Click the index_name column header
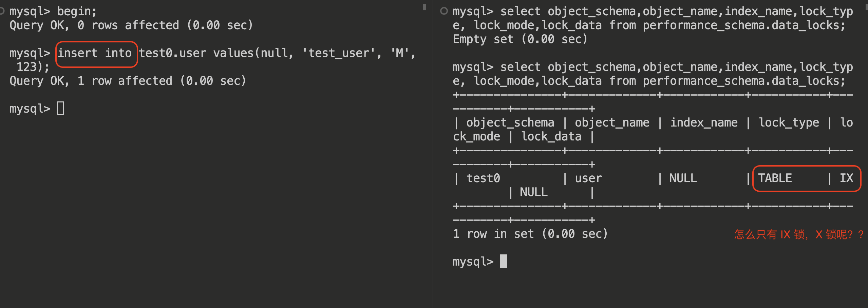The height and width of the screenshot is (308, 868). coord(704,122)
